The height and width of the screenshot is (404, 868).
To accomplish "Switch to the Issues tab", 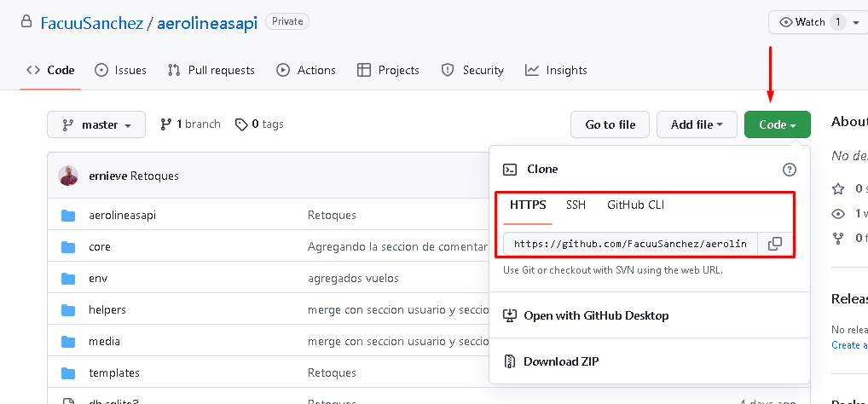I will tap(120, 70).
